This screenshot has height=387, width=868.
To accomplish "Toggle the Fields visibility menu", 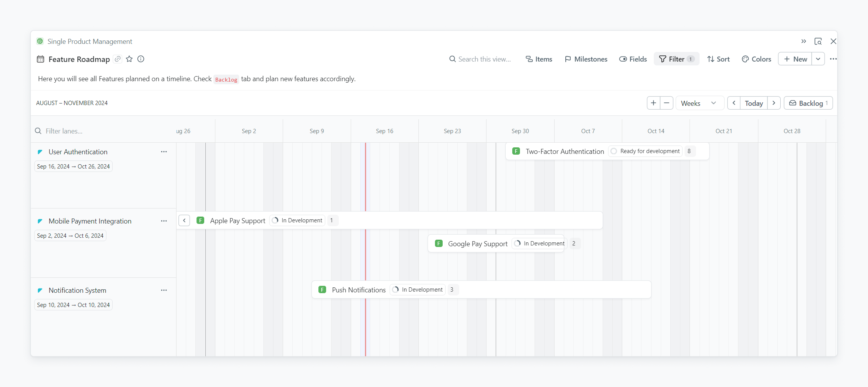I will (x=633, y=59).
